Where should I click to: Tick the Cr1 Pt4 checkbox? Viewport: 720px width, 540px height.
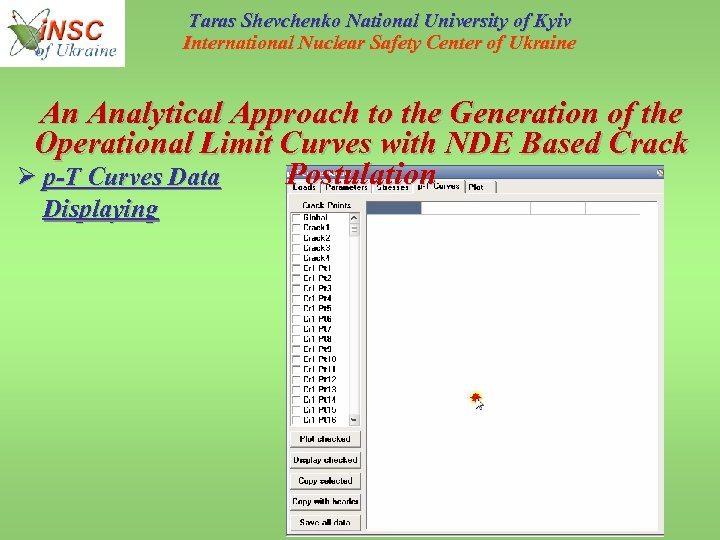pos(297,298)
